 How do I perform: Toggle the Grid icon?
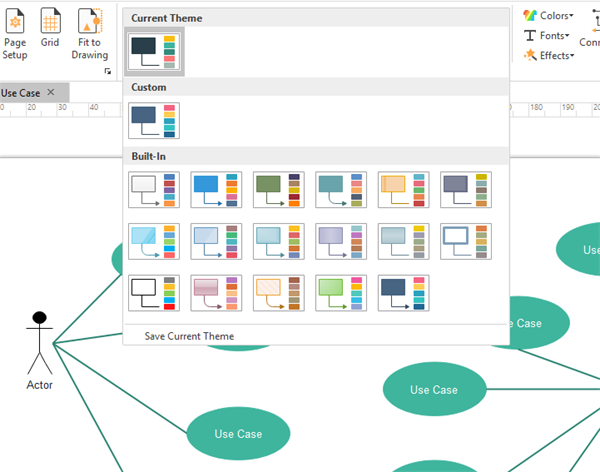coord(50,28)
